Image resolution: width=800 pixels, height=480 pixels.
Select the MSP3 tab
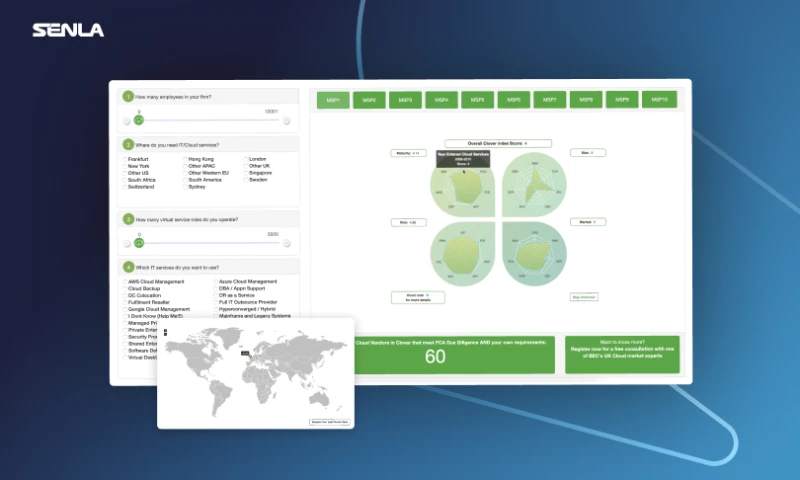[405, 100]
